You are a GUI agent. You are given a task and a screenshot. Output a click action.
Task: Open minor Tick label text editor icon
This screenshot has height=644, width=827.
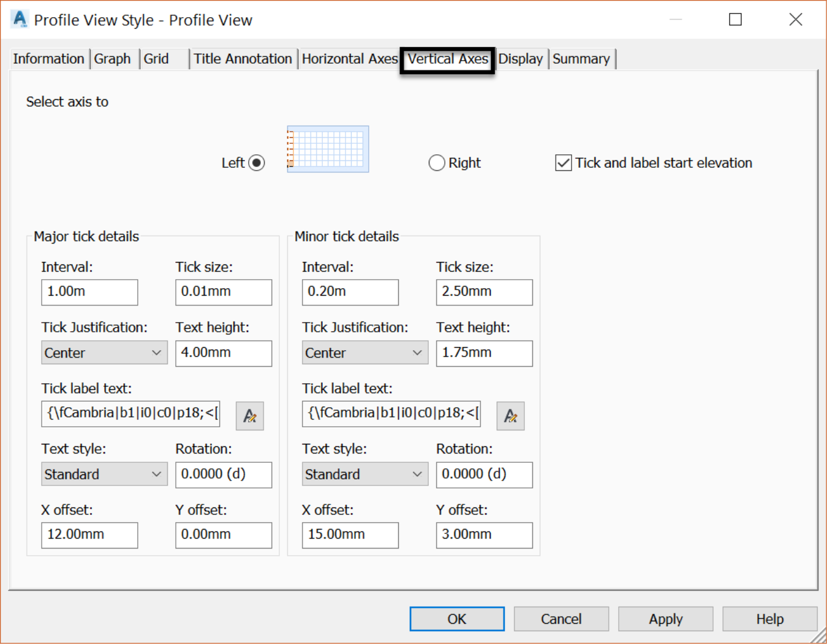coord(510,416)
